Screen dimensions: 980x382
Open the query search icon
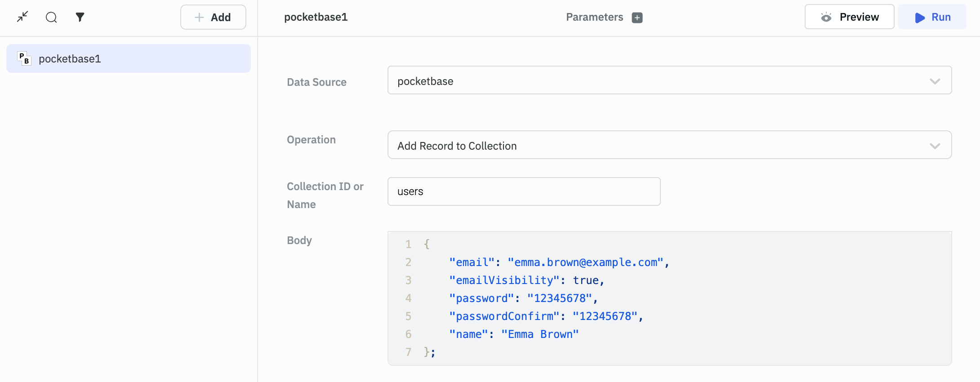pos(51,17)
